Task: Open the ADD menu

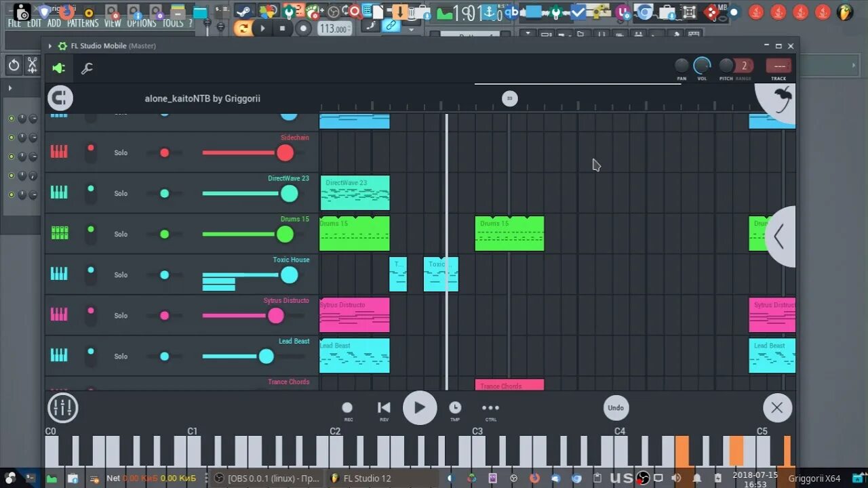Action: coord(54,23)
